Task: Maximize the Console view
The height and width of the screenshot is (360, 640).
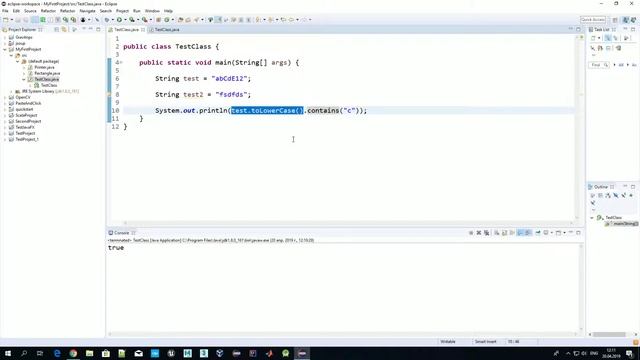Action: [578, 233]
